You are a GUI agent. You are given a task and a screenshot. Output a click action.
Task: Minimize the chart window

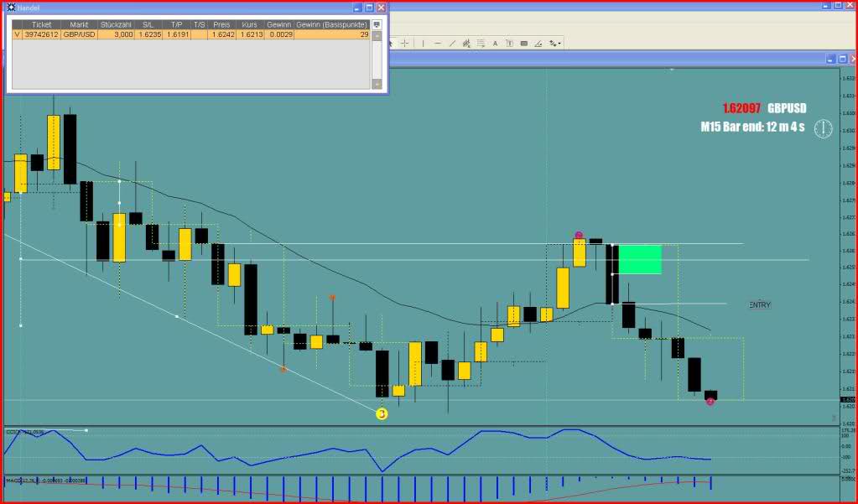[830, 59]
